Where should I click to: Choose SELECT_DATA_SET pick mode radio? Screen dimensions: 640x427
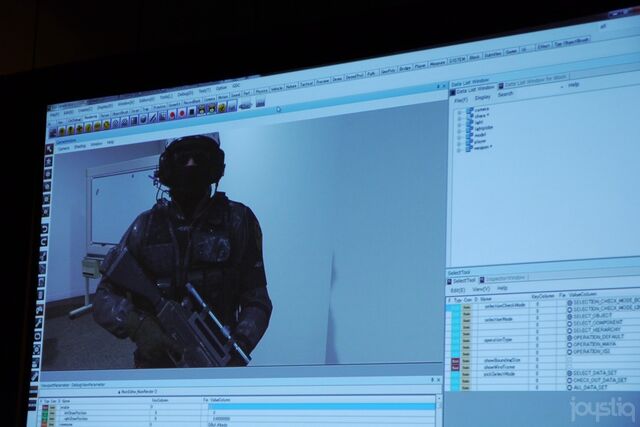pyautogui.click(x=570, y=374)
